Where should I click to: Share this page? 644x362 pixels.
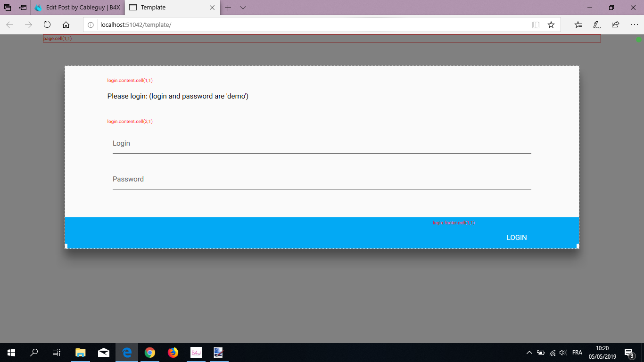pos(615,25)
